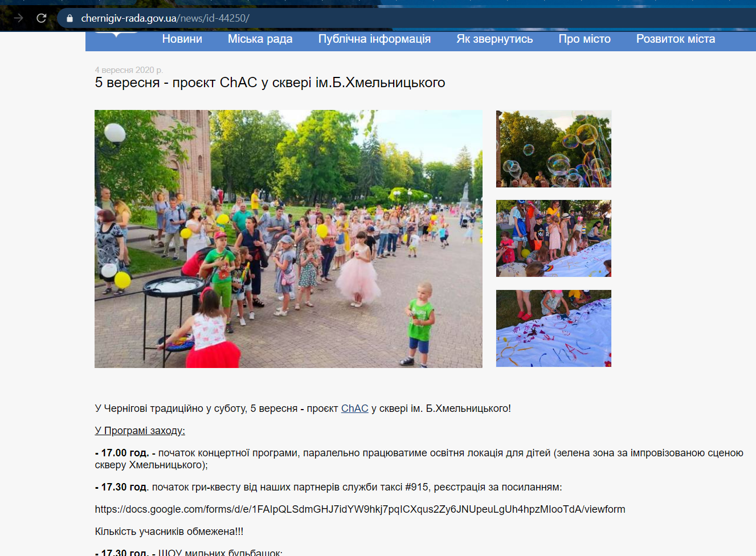756x556 pixels.
Task: View the soap bubbles thumbnail
Action: (x=553, y=149)
